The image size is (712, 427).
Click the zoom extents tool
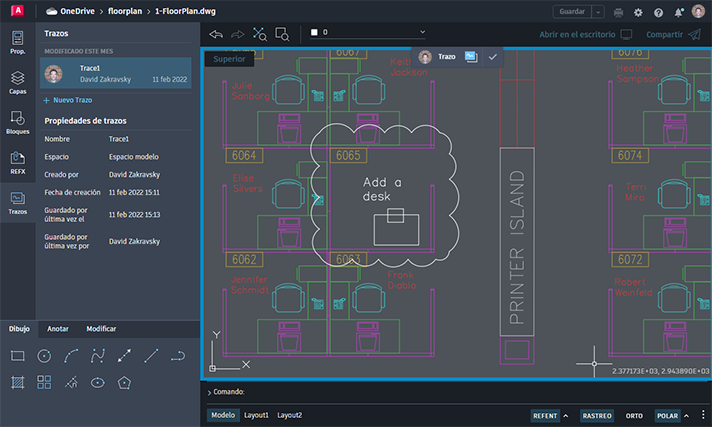(x=260, y=34)
